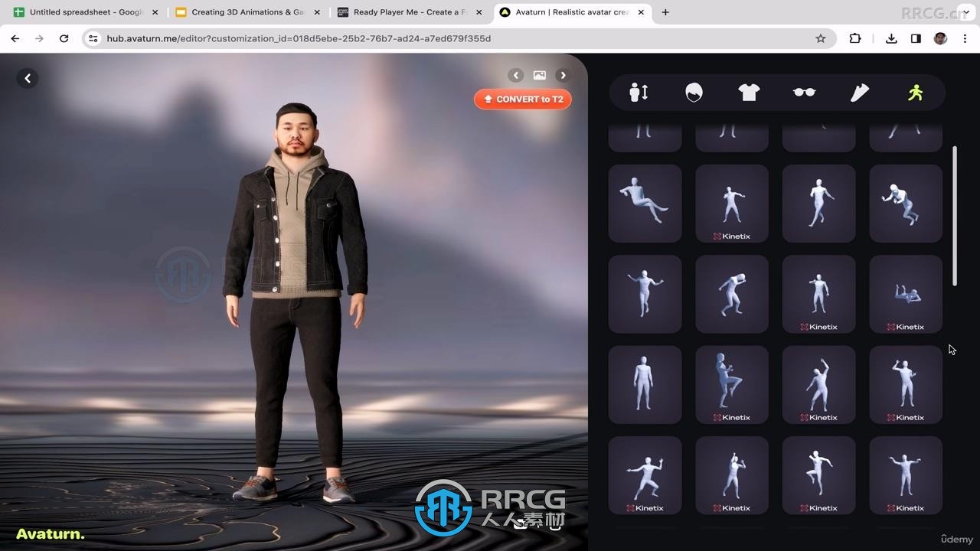The height and width of the screenshot is (551, 980).
Task: Go back in browser history
Action: 15,38
